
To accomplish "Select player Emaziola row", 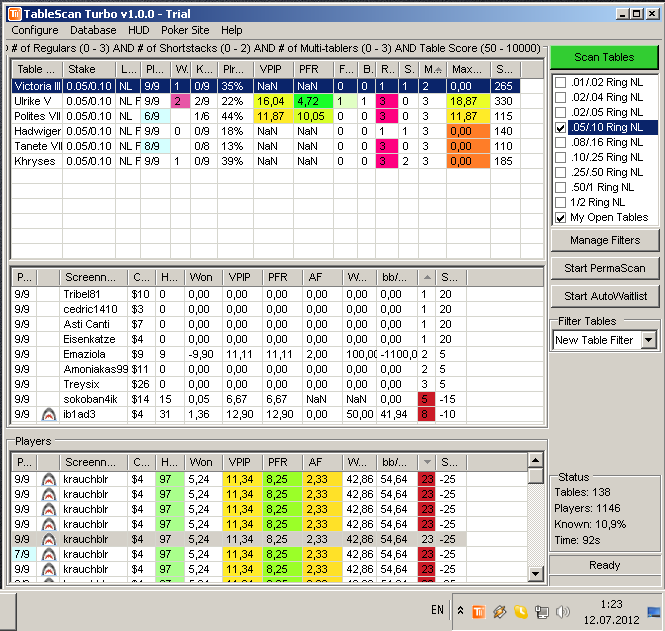I will point(239,354).
